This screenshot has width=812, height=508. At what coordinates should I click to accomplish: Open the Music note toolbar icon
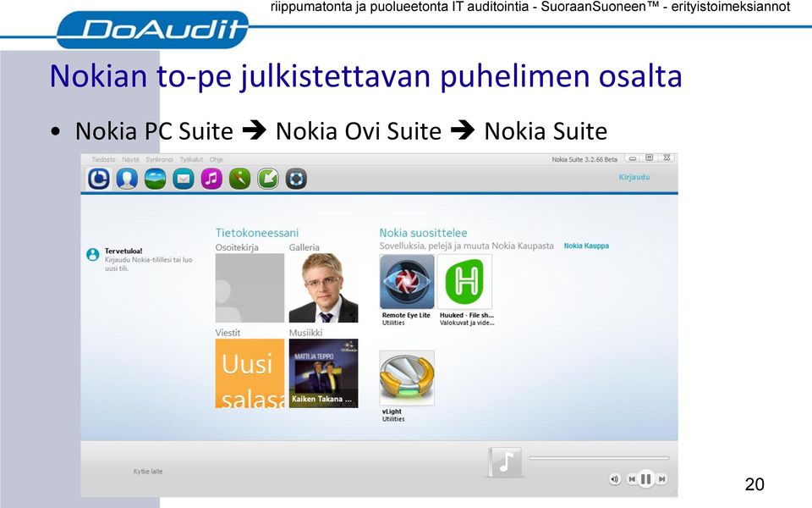click(x=211, y=179)
